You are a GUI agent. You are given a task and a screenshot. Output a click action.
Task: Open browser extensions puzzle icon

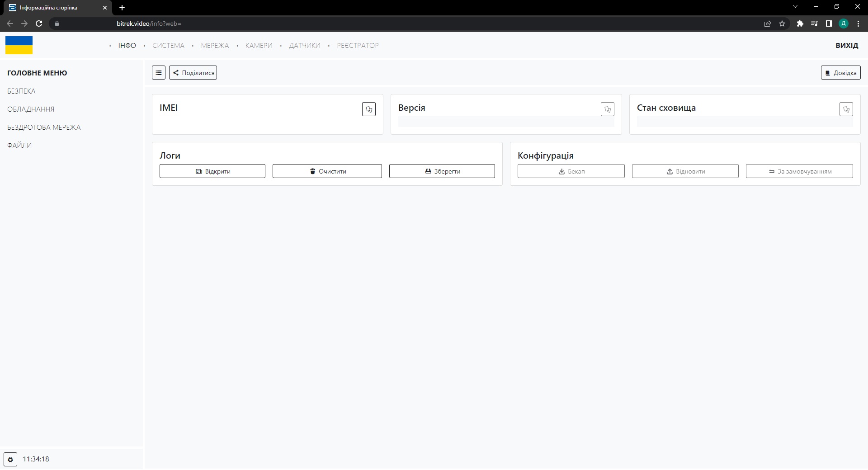800,23
